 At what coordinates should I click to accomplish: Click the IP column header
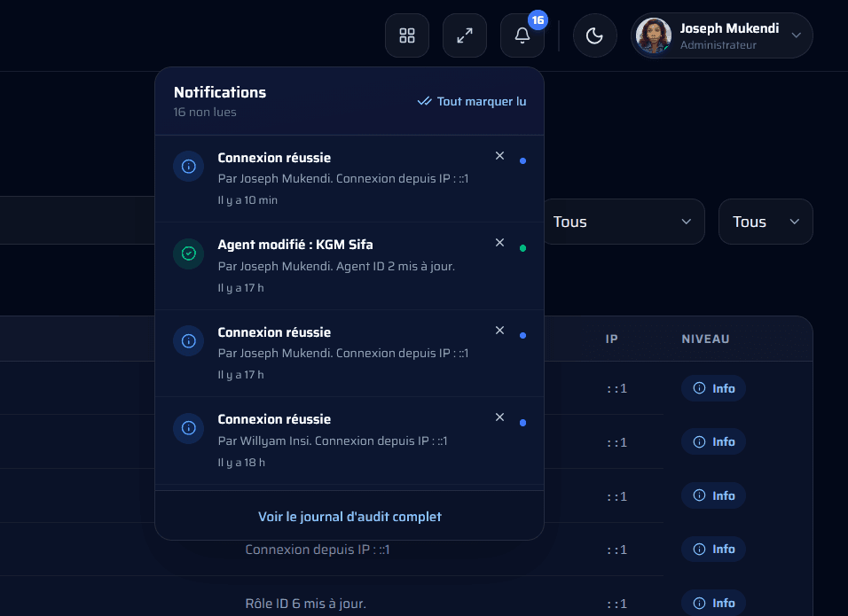(x=612, y=339)
